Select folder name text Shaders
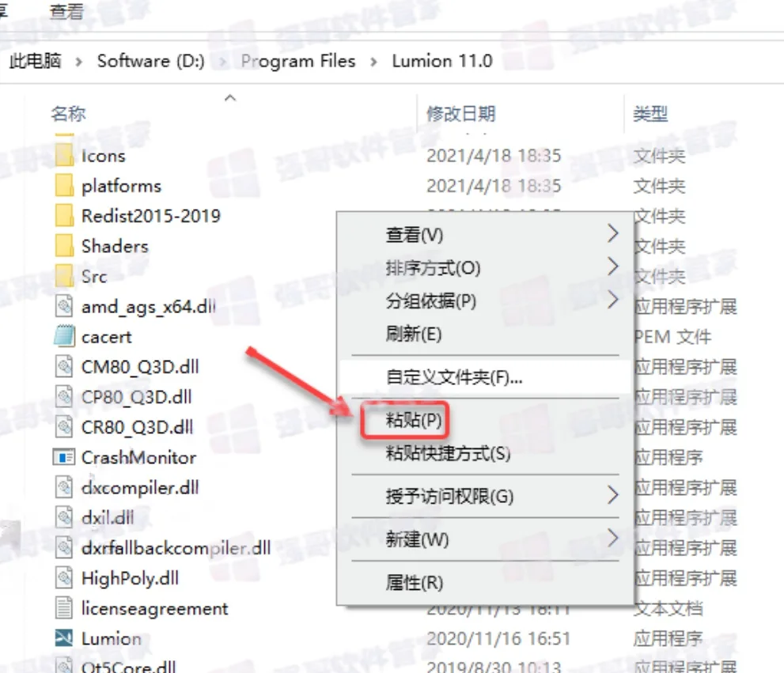 click(115, 246)
